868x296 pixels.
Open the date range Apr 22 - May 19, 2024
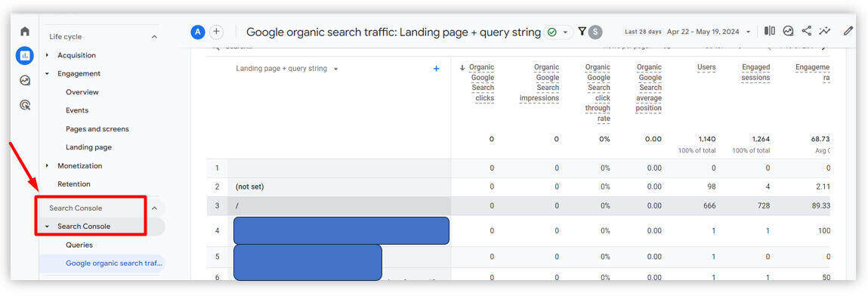pyautogui.click(x=709, y=32)
